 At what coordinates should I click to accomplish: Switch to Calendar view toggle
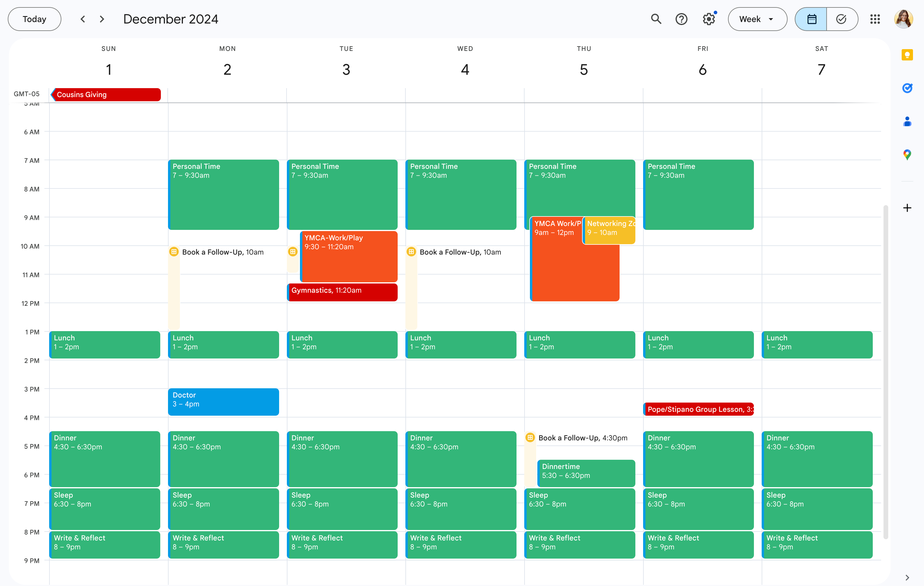point(811,19)
